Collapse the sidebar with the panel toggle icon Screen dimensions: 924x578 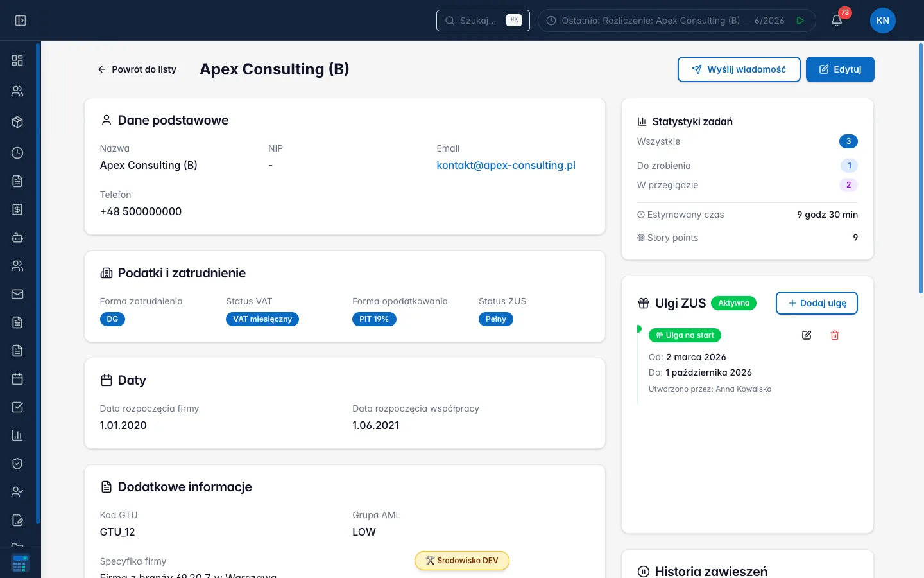pyautogui.click(x=21, y=21)
